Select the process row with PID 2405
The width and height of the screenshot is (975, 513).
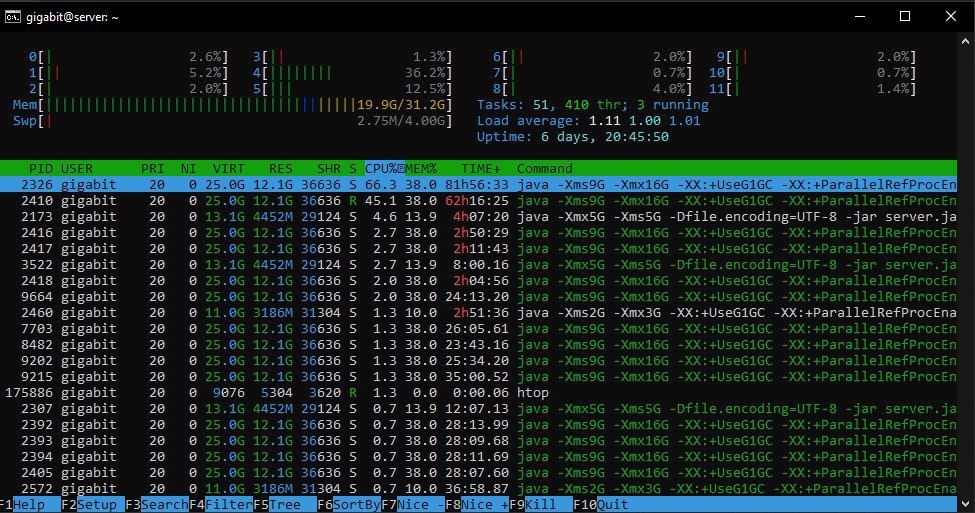[478, 473]
